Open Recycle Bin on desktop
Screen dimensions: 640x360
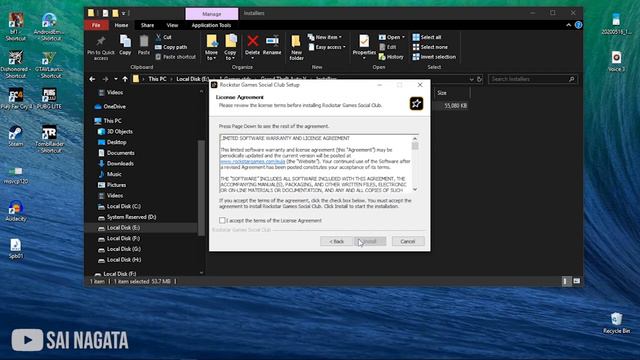pos(616,323)
